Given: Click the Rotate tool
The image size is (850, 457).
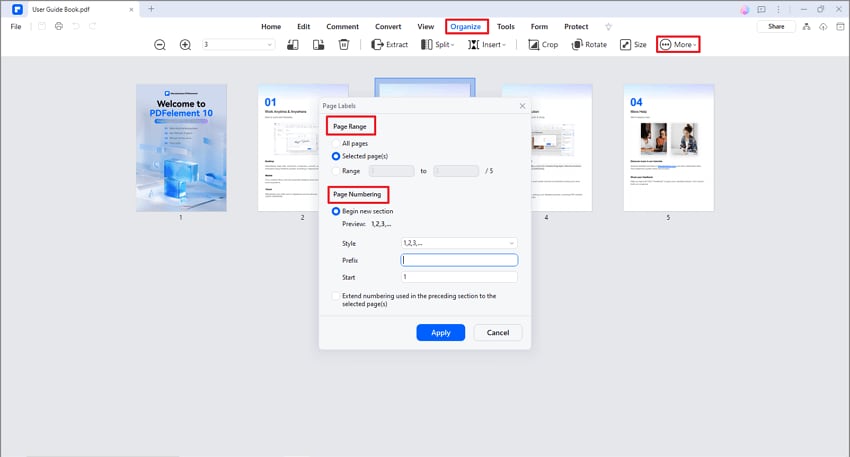Looking at the screenshot, I should 589,45.
